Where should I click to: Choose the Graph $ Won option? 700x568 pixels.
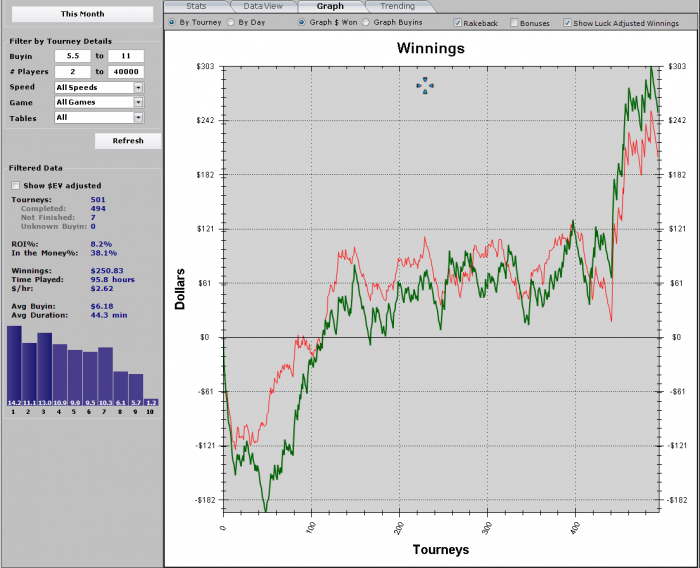click(x=302, y=22)
